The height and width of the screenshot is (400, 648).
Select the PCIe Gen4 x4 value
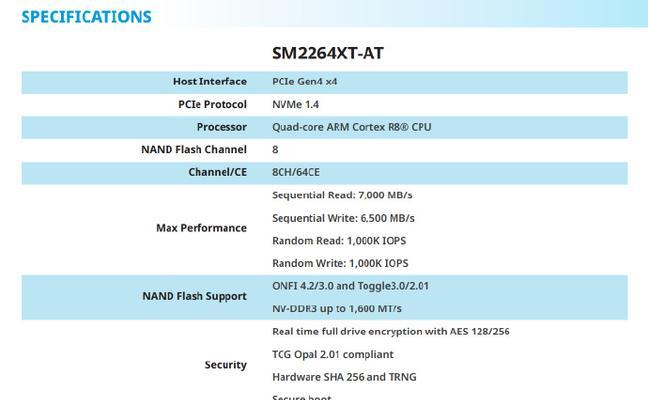(x=305, y=81)
